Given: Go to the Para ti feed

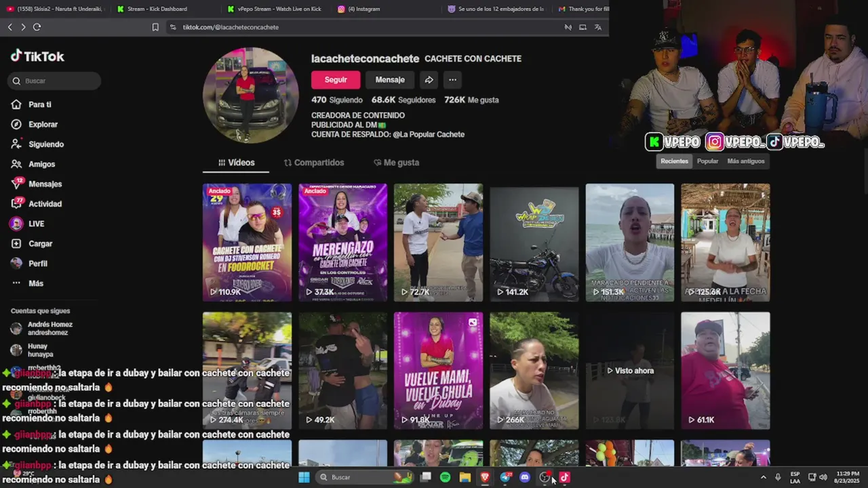Looking at the screenshot, I should click(x=31, y=104).
